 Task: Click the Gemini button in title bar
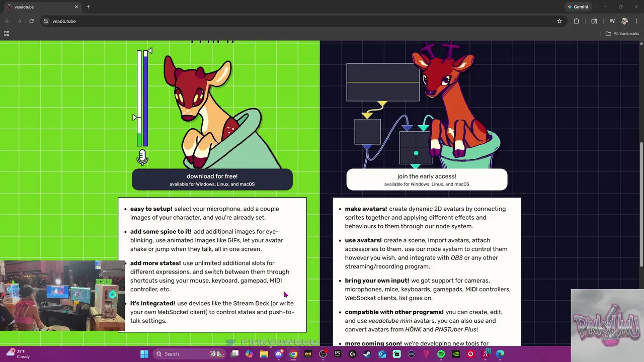577,7
